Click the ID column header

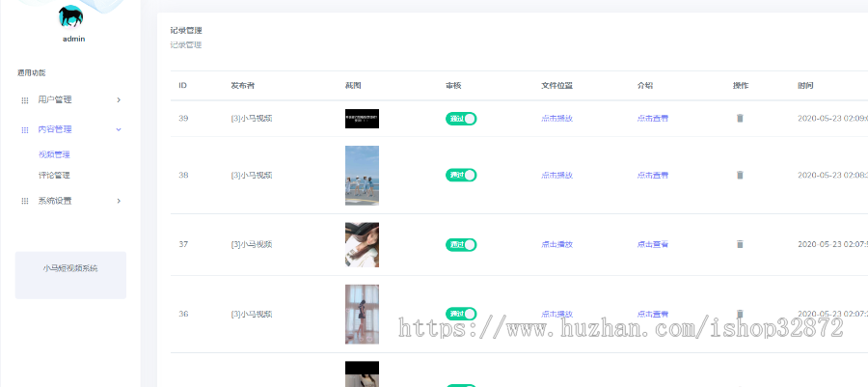pos(182,86)
